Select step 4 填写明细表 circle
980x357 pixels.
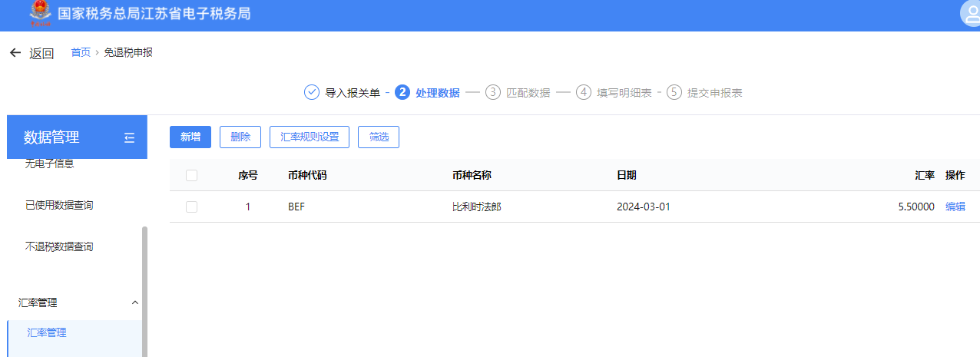pos(584,93)
